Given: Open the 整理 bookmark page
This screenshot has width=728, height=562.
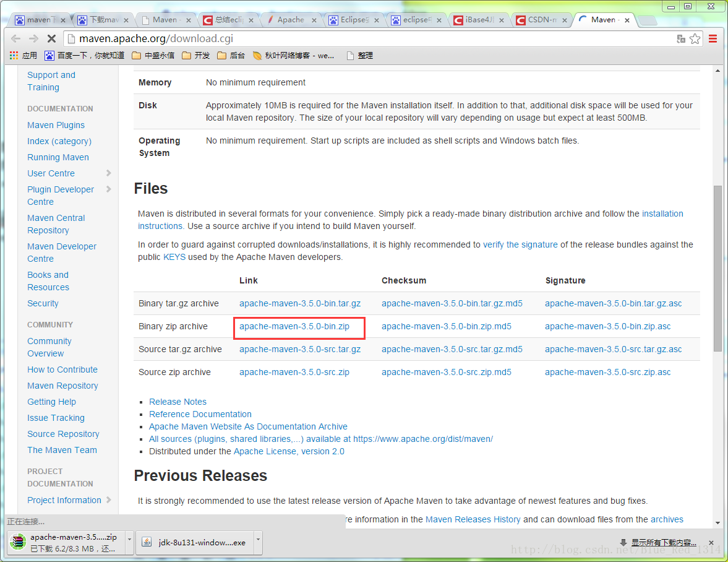Looking at the screenshot, I should (x=359, y=56).
